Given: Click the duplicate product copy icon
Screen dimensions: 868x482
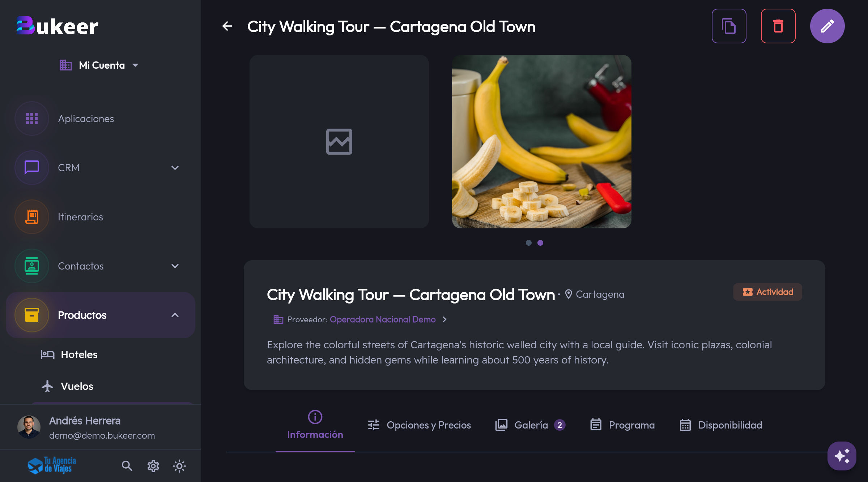Looking at the screenshot, I should pyautogui.click(x=729, y=26).
